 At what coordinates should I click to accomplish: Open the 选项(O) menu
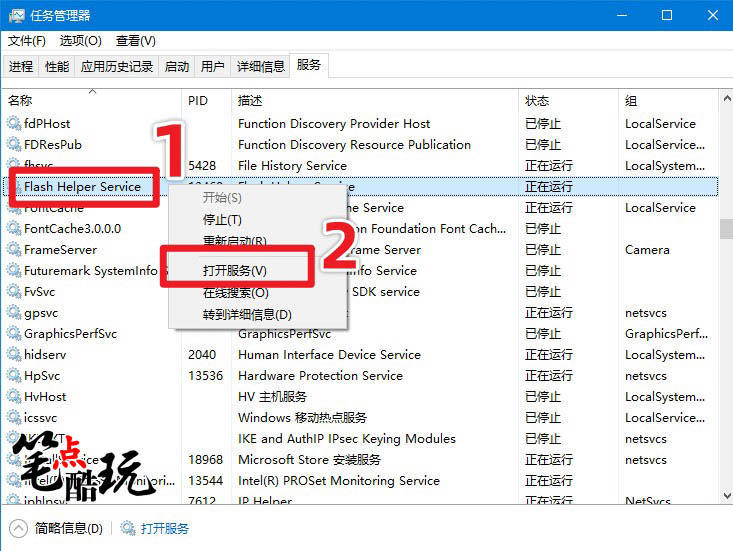tap(80, 41)
